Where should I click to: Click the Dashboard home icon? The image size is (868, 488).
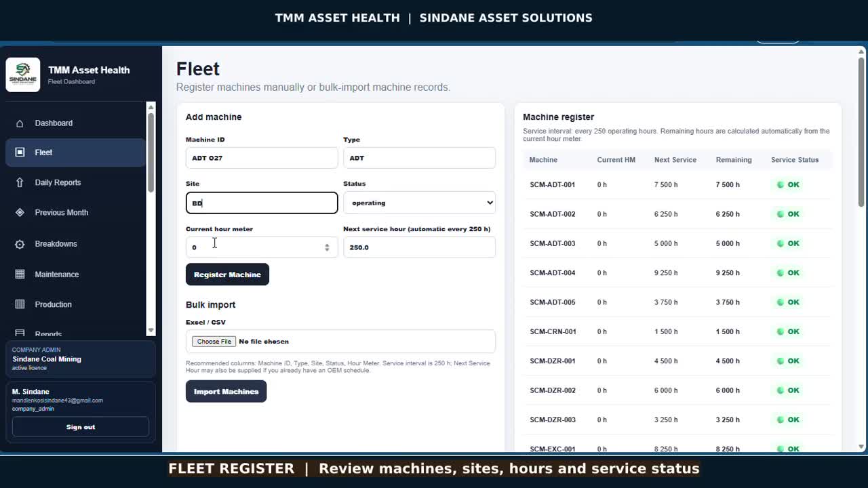pyautogui.click(x=20, y=123)
